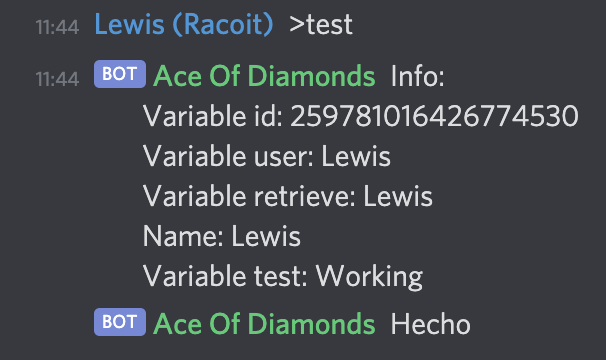Click the Variable id number line
The image size is (606, 360).
click(x=361, y=116)
